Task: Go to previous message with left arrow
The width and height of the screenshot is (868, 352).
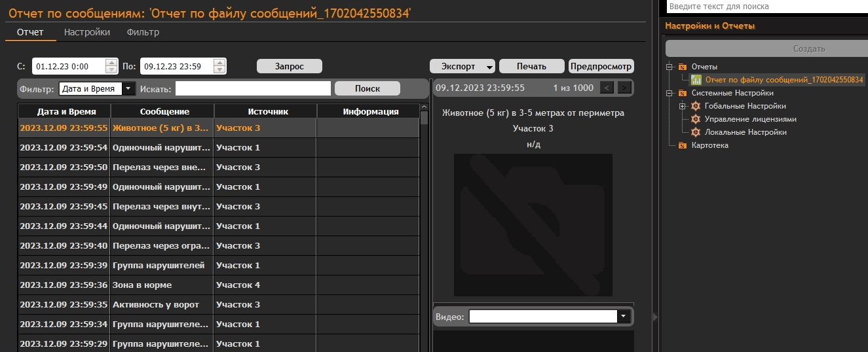Action: point(607,88)
